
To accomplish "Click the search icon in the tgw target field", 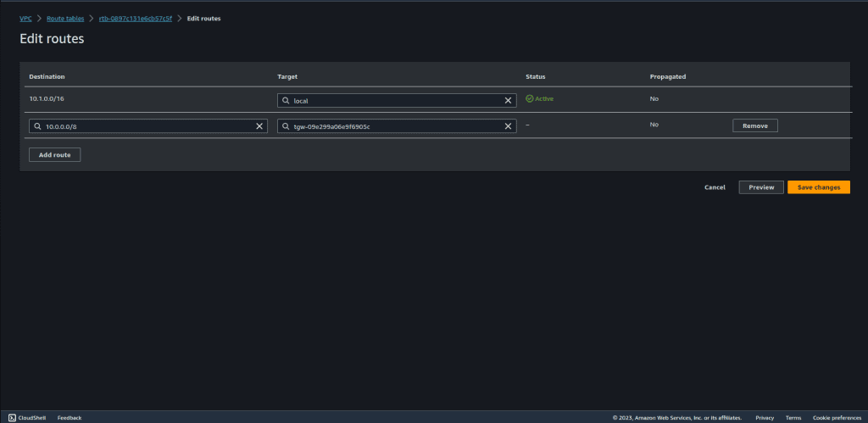I will pyautogui.click(x=287, y=126).
